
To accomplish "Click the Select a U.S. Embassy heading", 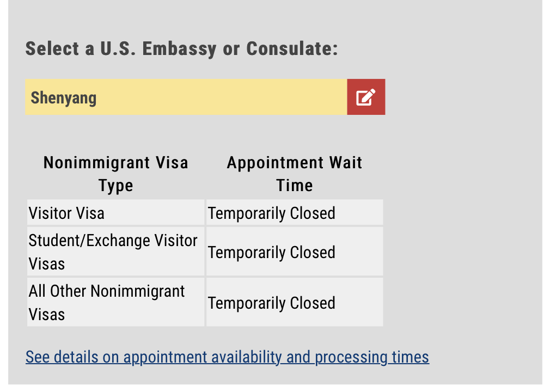I will [x=182, y=49].
